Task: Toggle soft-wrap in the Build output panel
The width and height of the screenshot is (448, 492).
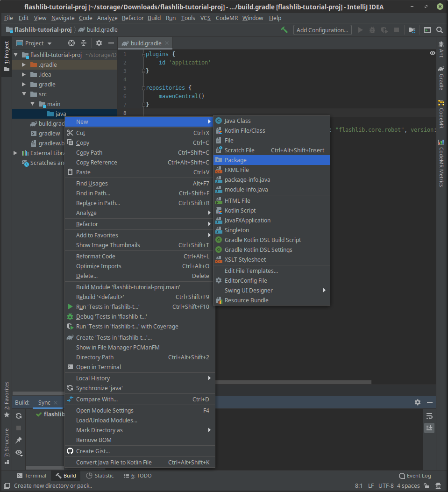Action: pos(429,415)
